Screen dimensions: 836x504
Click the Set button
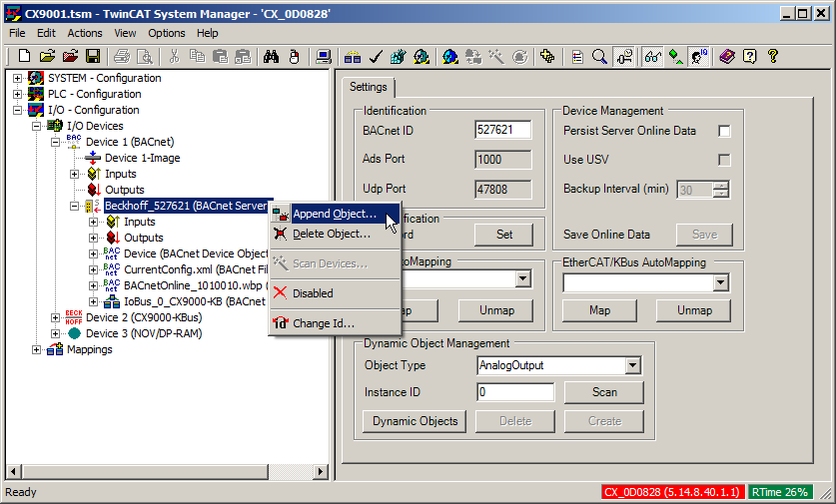coord(503,235)
